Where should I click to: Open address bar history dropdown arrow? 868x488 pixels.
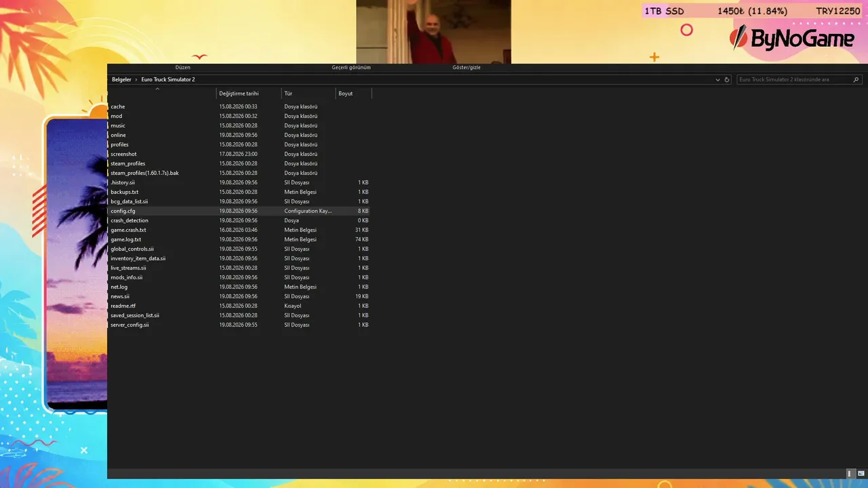coord(718,79)
